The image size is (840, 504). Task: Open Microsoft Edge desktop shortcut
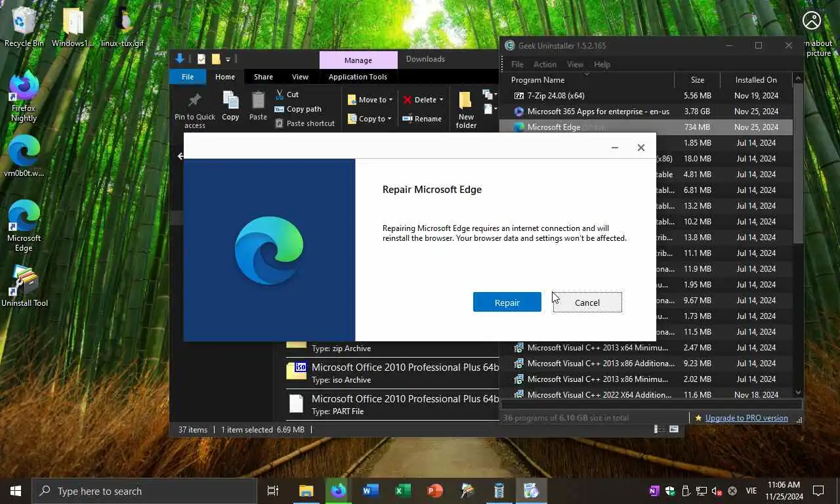click(x=24, y=226)
